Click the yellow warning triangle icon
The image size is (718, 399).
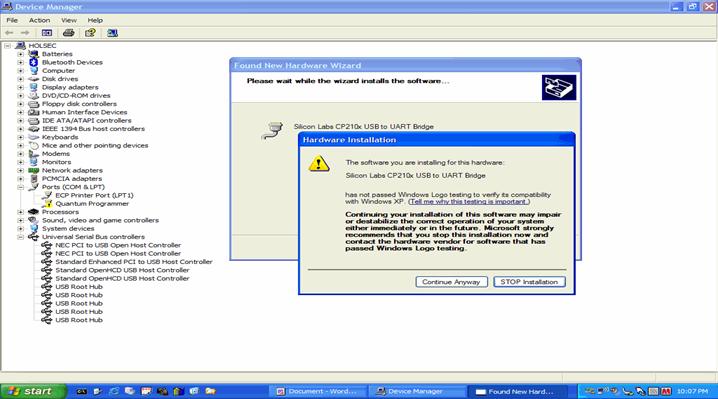[319, 164]
